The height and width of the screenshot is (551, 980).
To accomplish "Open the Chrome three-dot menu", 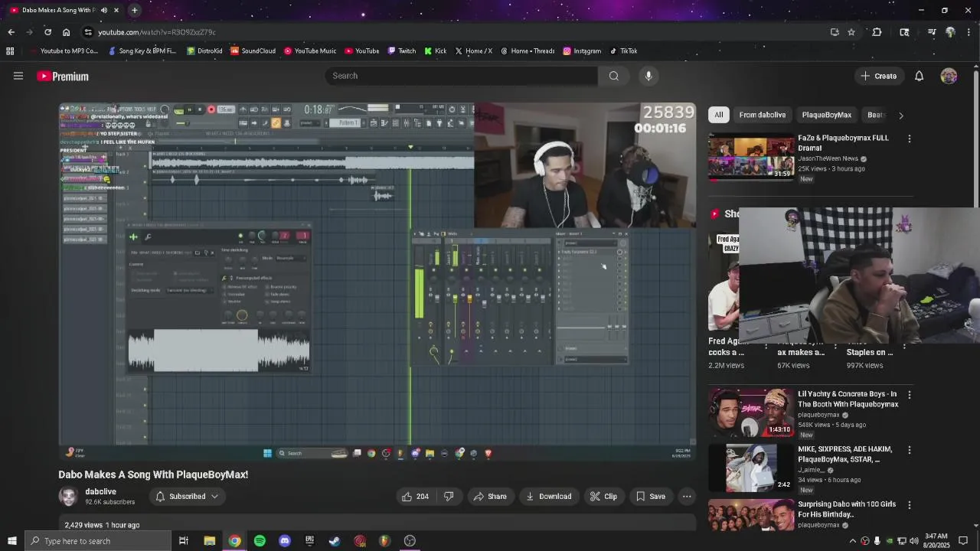I will [969, 32].
